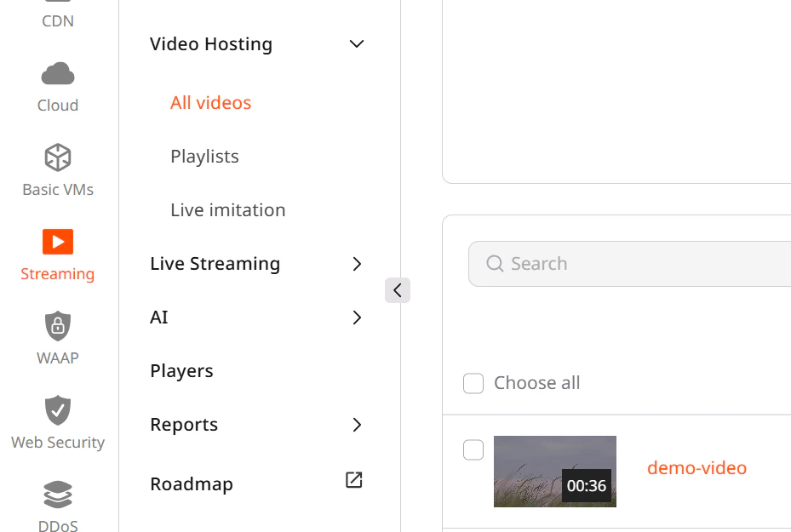Image resolution: width=791 pixels, height=532 pixels.
Task: Open the WAAP shield lock icon
Action: 58,326
